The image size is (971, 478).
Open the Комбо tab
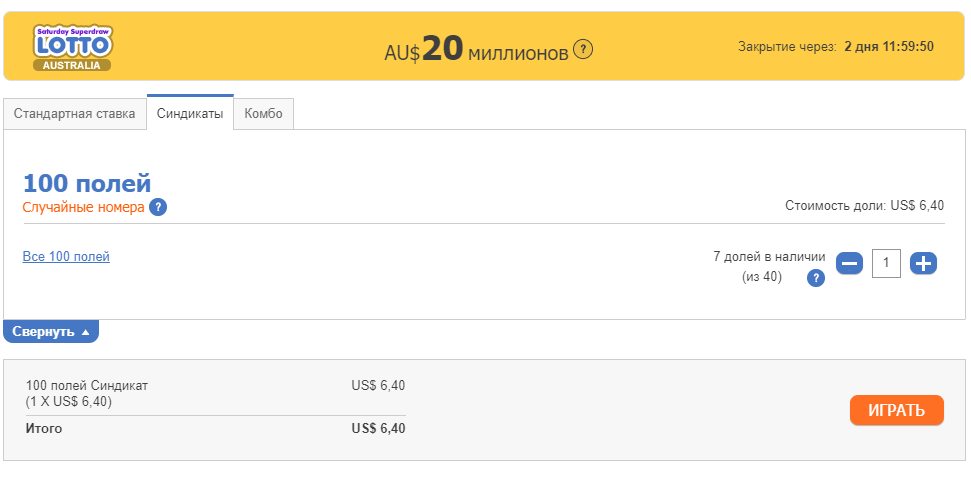pyautogui.click(x=263, y=114)
